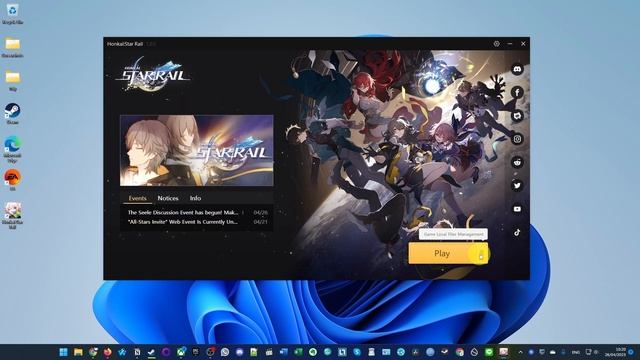Select the Honkai Star Rail desktop shortcut
The height and width of the screenshot is (360, 640).
(13, 216)
